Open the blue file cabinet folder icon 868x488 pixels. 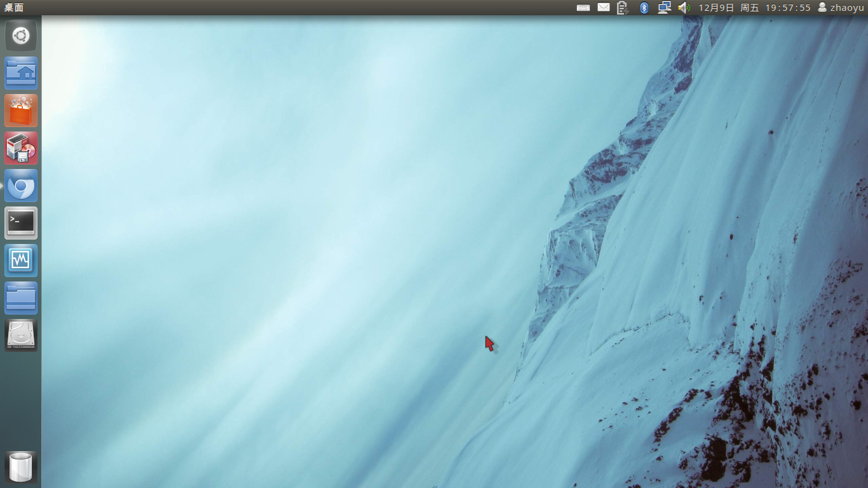[x=21, y=298]
